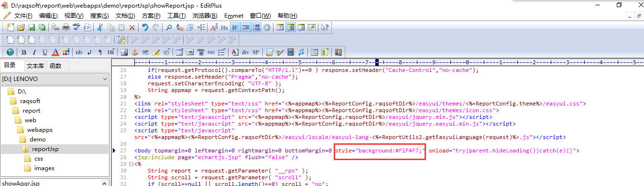
Task: Apply underline HTML tag
Action: (x=44, y=52)
